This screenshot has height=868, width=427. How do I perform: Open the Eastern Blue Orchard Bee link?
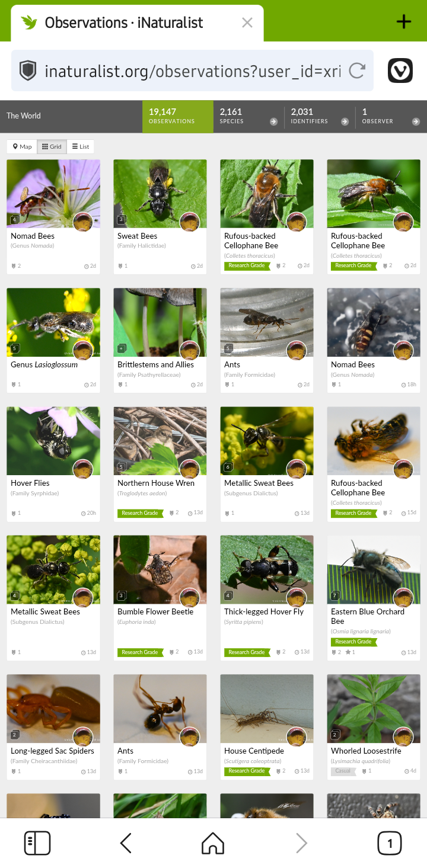(x=368, y=616)
